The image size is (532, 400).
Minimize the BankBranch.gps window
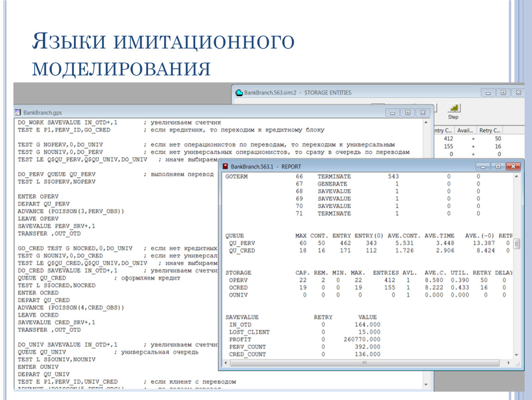[393, 112]
